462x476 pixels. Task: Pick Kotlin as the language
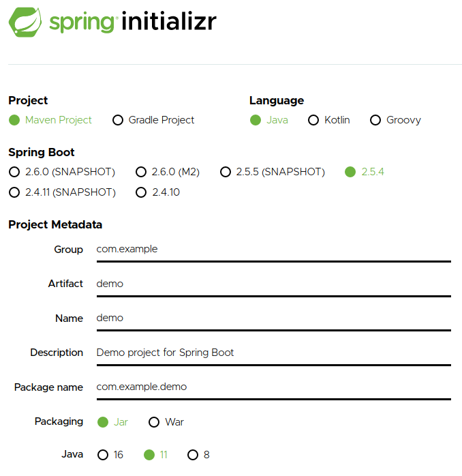313,120
